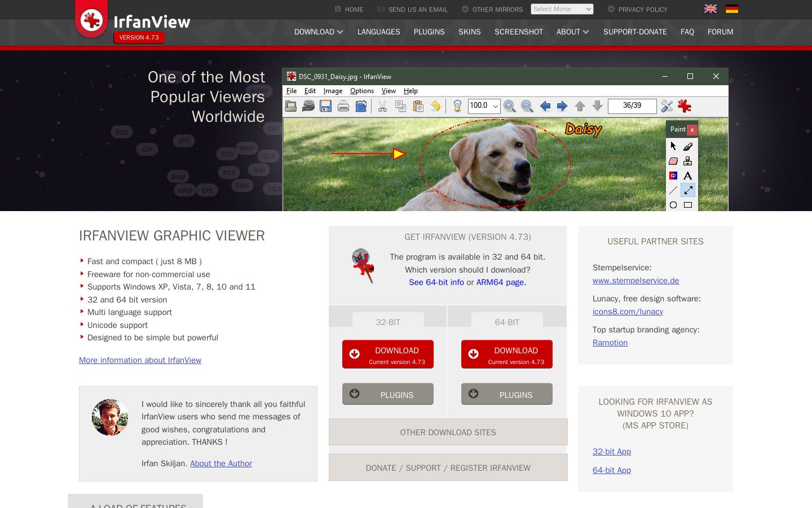Select the clone stamp tool in Paint panel
This screenshot has height=508, width=812.
(688, 161)
